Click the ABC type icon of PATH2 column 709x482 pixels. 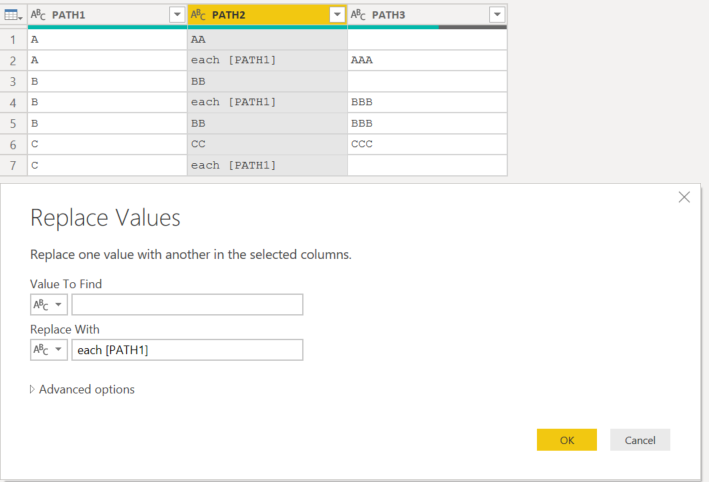point(198,15)
